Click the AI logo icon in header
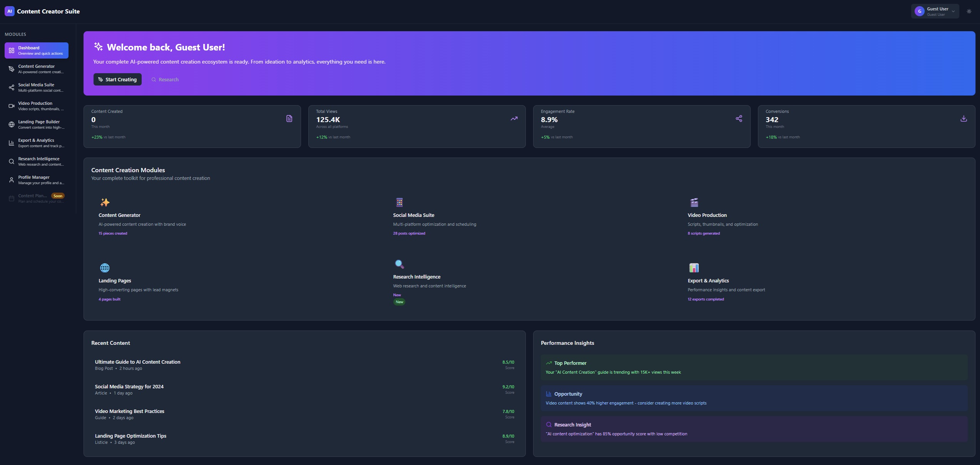 10,11
